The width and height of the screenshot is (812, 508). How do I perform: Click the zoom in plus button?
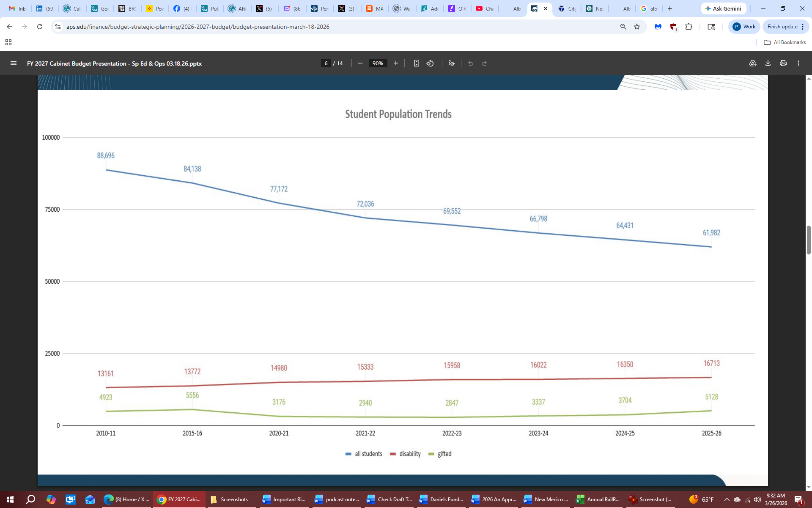tap(396, 63)
